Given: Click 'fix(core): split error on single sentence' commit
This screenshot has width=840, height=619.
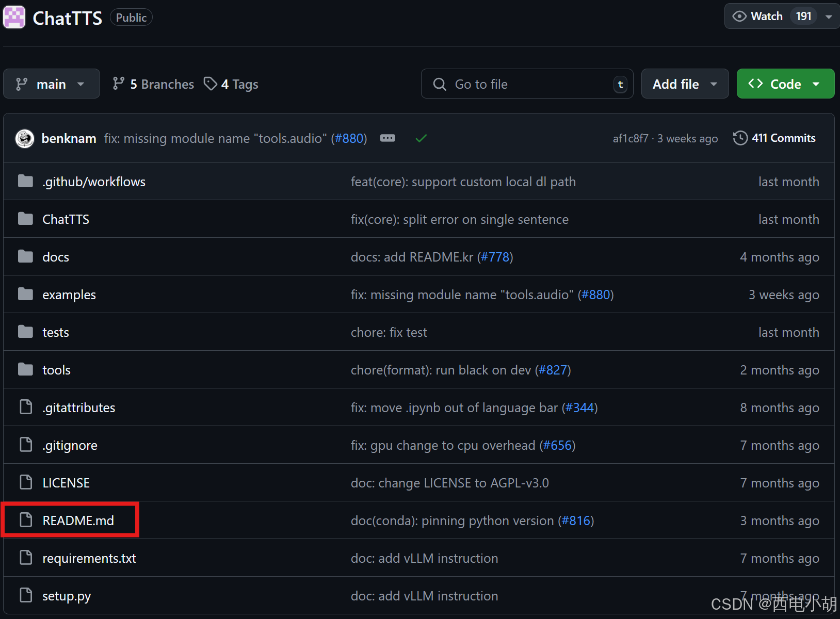Looking at the screenshot, I should (460, 219).
